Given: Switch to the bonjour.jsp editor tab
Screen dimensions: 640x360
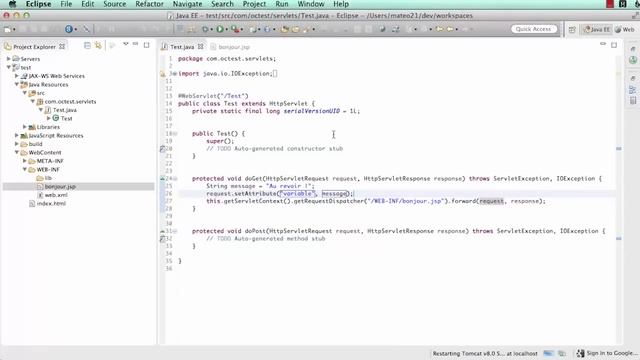Looking at the screenshot, I should (234, 47).
